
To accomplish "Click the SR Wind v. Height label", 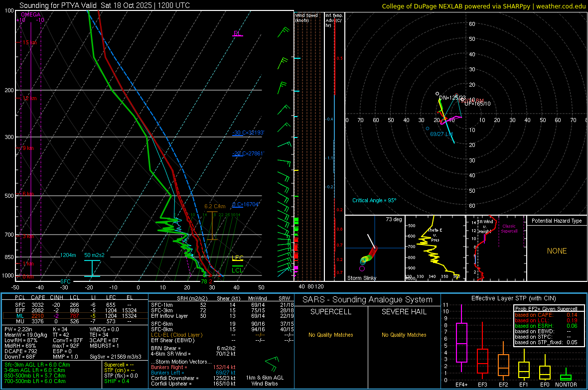I will click(485, 227).
